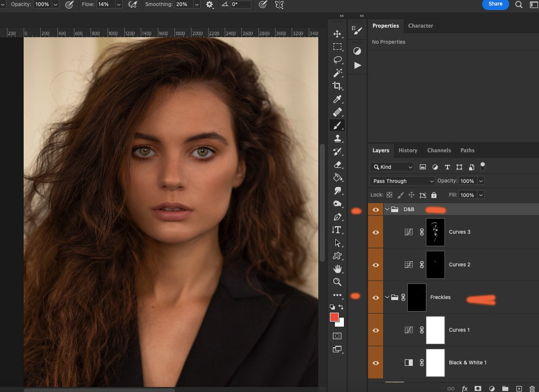The image size is (539, 392).
Task: Toggle visibility of the Freckles group
Action: 375,297
